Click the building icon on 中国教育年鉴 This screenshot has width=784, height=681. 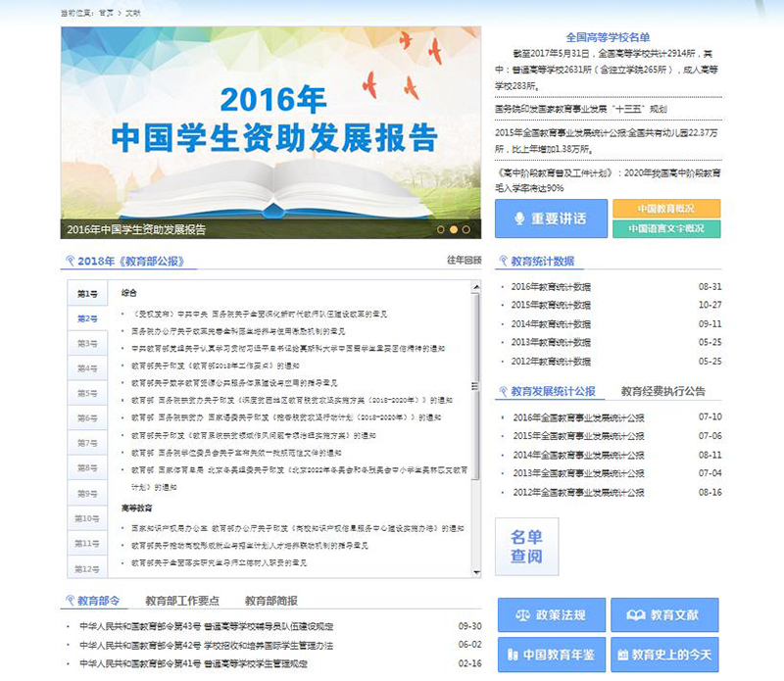(x=512, y=654)
